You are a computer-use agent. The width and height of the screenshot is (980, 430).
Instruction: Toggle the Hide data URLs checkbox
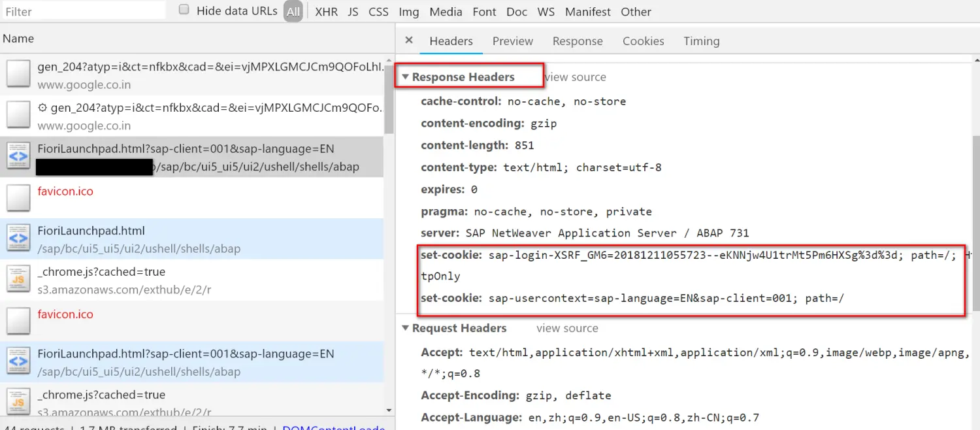184,10
